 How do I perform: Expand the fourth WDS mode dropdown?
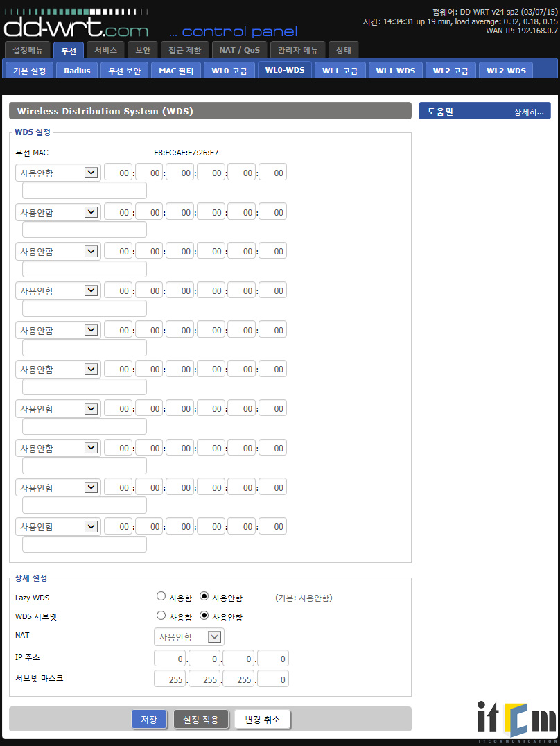(58, 290)
